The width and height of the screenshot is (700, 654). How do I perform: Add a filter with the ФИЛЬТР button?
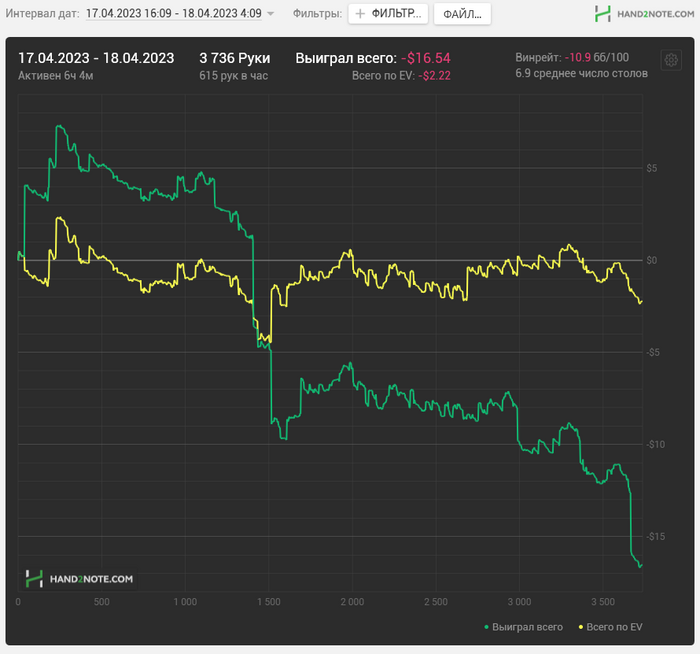coord(388,14)
